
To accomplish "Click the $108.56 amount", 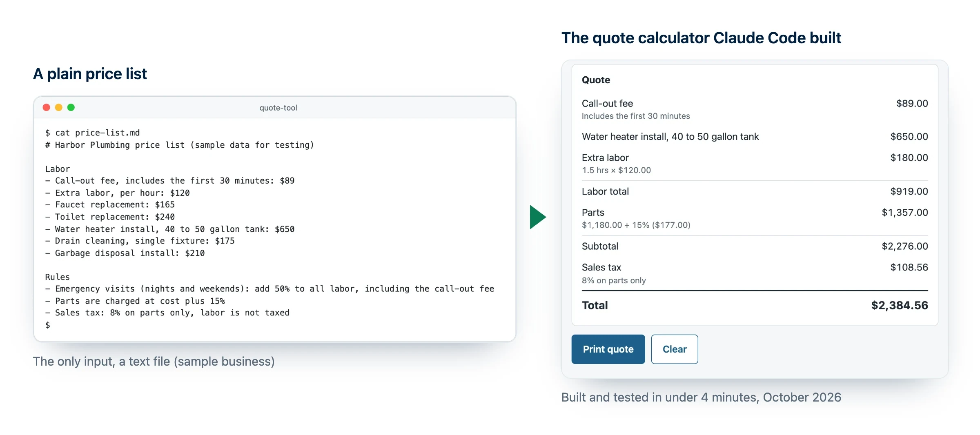I will click(909, 268).
